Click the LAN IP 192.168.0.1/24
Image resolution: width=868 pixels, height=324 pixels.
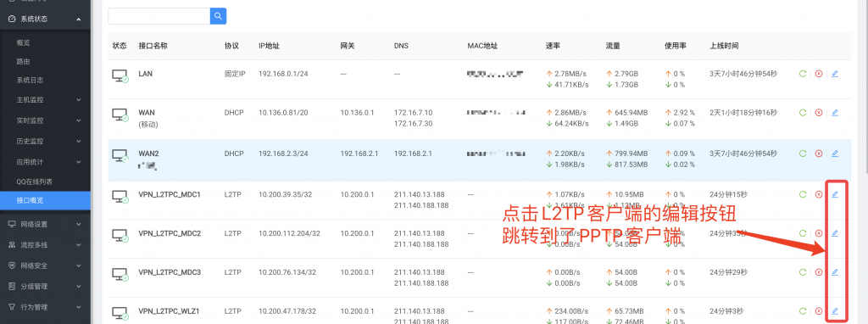pyautogui.click(x=283, y=74)
